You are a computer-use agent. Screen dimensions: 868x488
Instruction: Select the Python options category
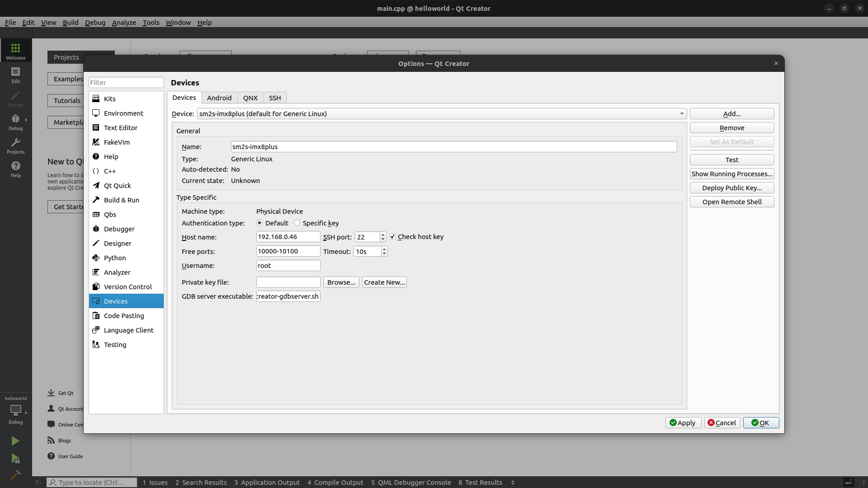[x=114, y=258]
